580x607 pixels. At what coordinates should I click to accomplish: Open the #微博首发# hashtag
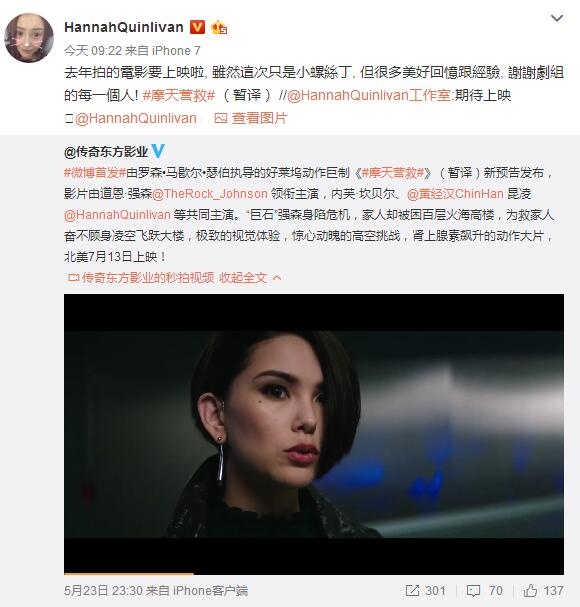click(95, 173)
